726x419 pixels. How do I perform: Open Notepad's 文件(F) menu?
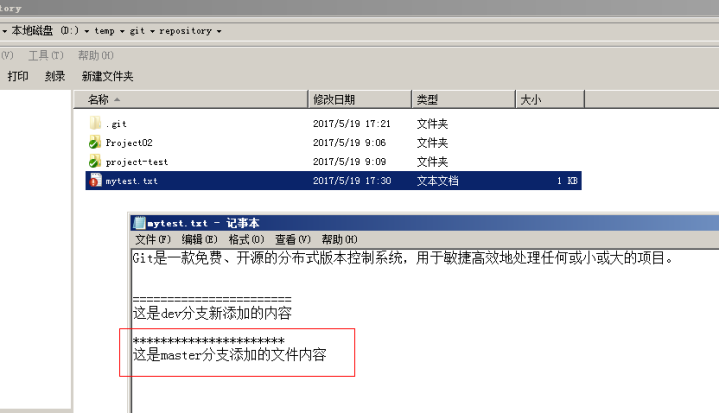pyautogui.click(x=153, y=239)
